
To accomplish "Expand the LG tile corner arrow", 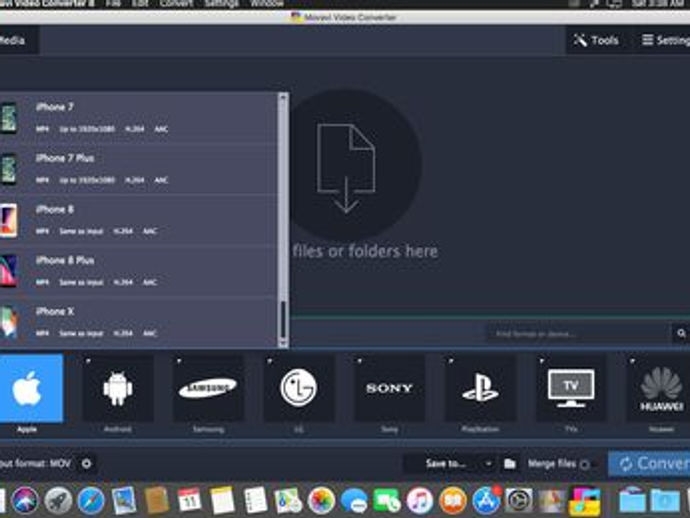I will 269,361.
